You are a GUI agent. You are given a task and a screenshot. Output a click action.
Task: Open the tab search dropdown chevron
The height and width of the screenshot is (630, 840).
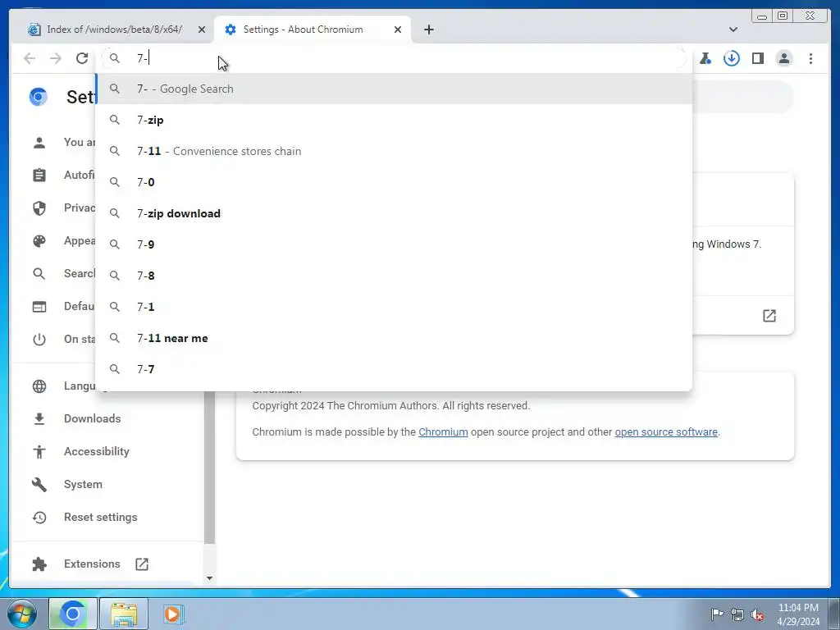733,30
